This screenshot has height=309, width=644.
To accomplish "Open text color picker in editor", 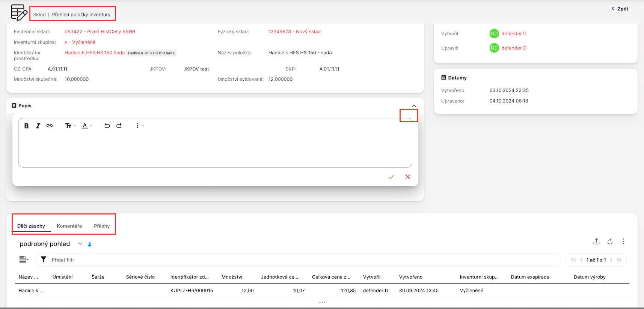I will coord(86,126).
